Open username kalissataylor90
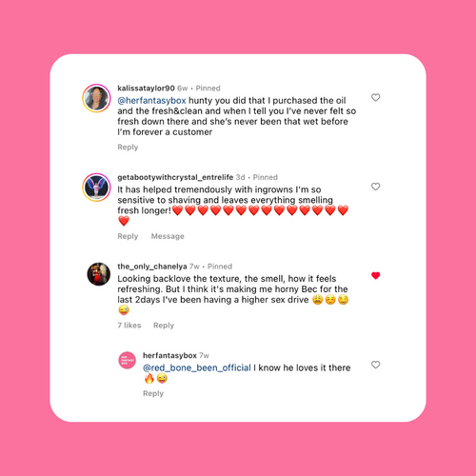476x476 pixels. [x=146, y=89]
